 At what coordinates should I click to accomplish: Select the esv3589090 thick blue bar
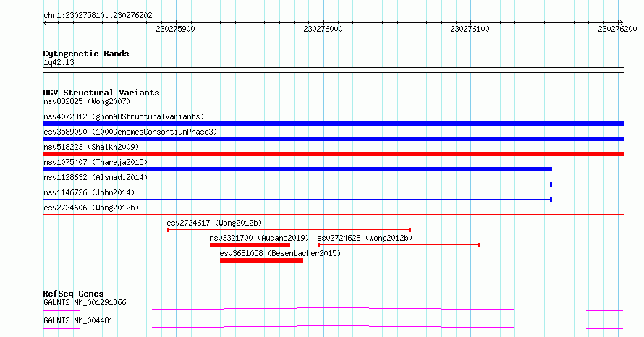click(x=333, y=139)
